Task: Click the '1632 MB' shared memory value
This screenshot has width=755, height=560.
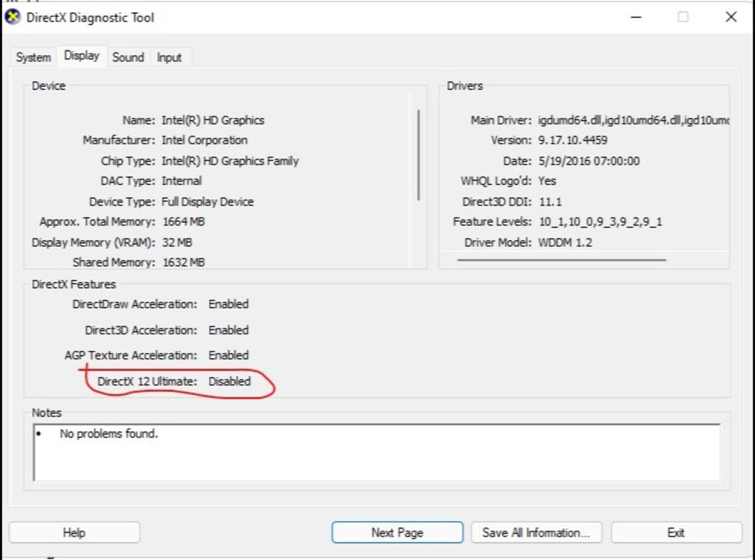Action: [x=184, y=262]
